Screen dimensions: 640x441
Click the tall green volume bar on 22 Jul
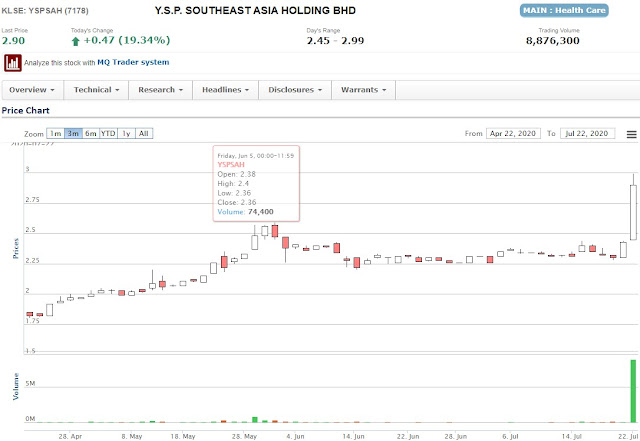pos(633,391)
